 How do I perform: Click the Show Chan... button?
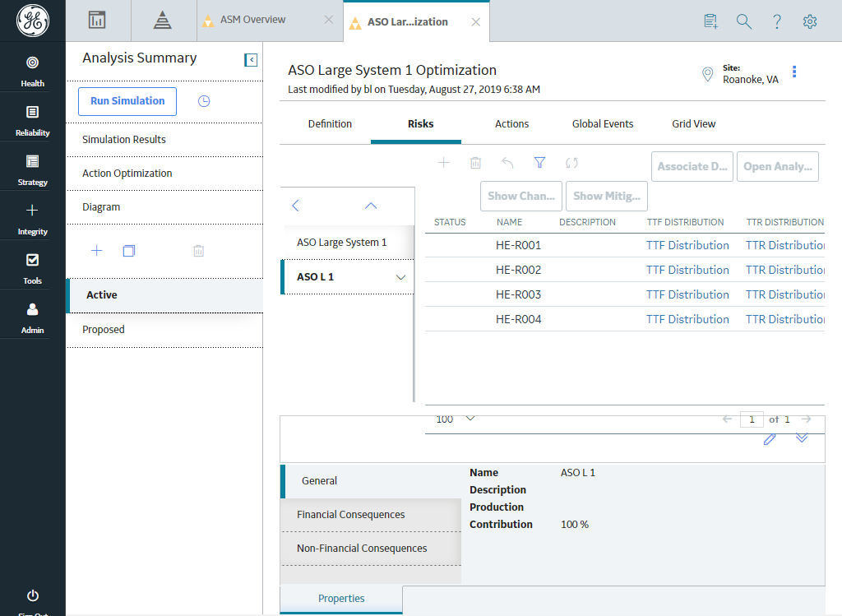click(521, 196)
